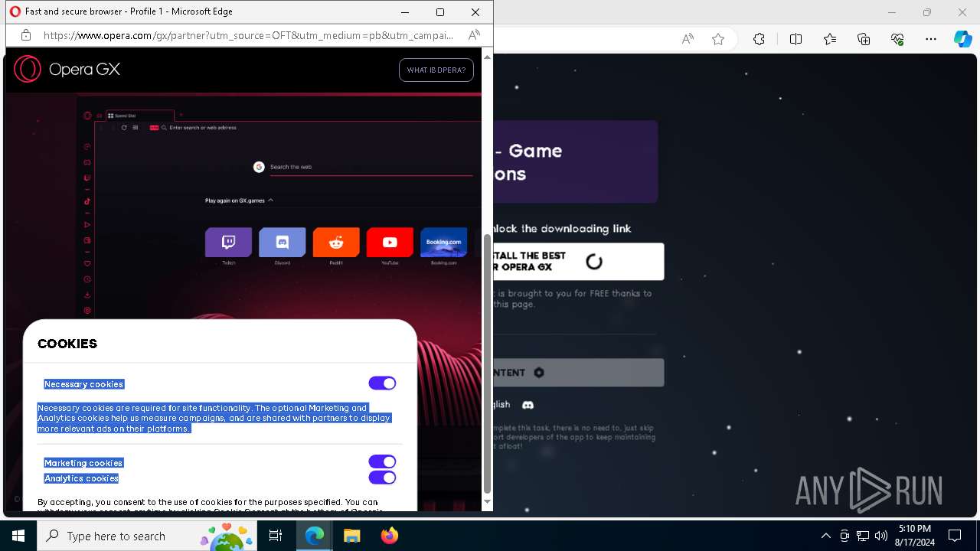Click the Search the web field in preview
The height and width of the screenshot is (551, 980).
363,167
